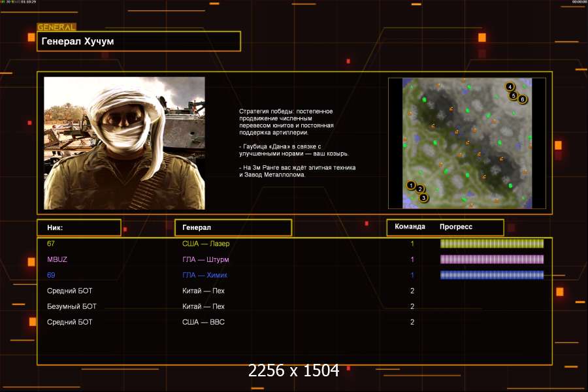Click start position marker 2 on minimap
The image size is (588, 392).
click(x=420, y=189)
